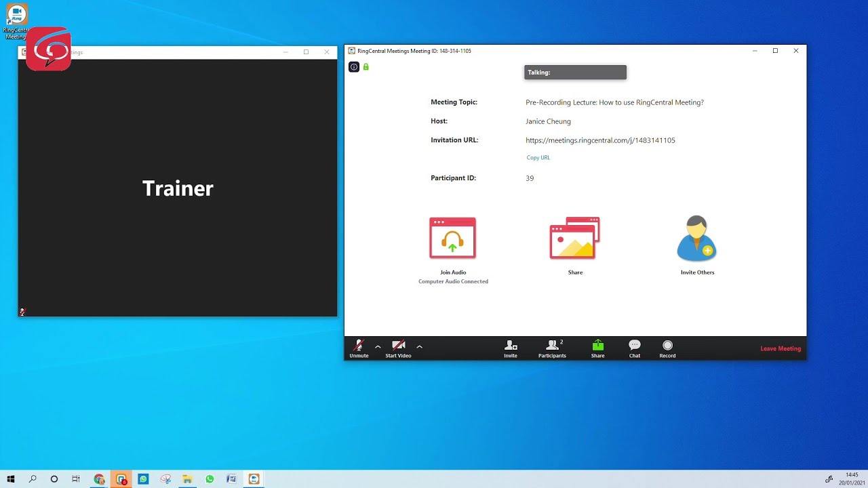868x488 pixels.
Task: Open Task View on the taskbar
Action: 76,479
